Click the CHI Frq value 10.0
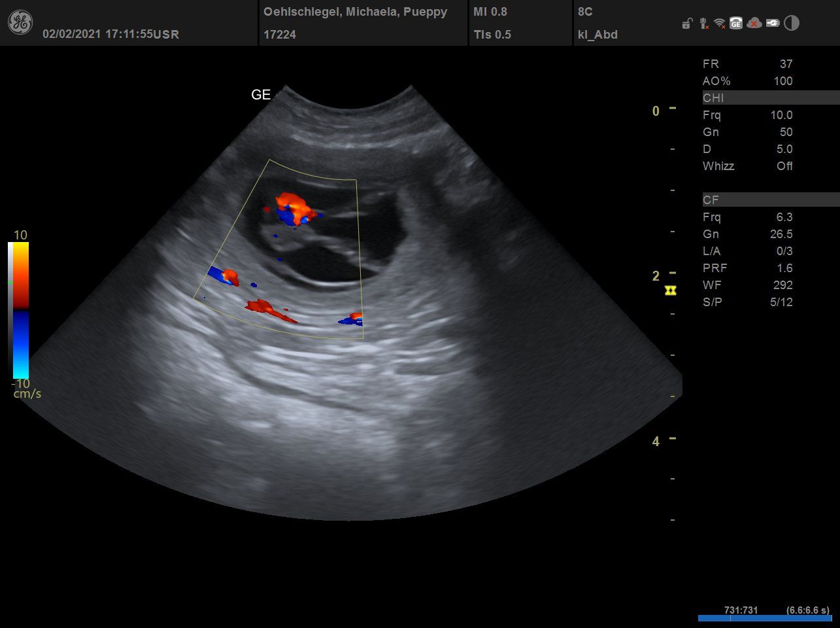This screenshot has width=840, height=628. [781, 115]
